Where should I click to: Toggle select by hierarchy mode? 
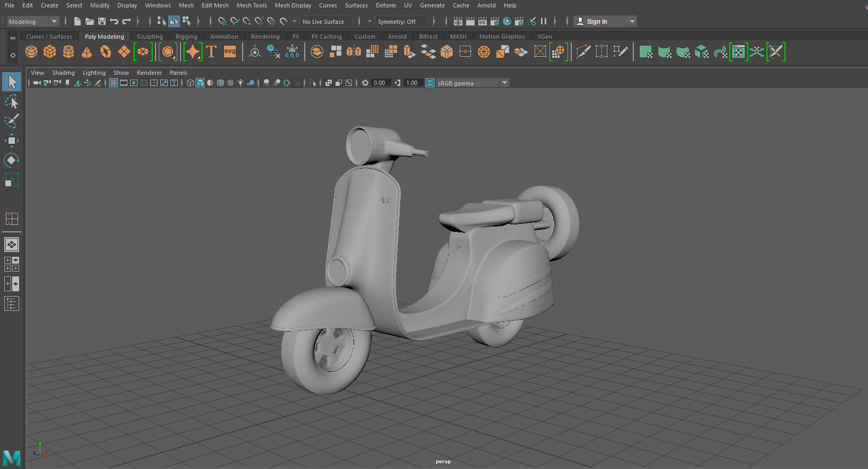(x=162, y=21)
